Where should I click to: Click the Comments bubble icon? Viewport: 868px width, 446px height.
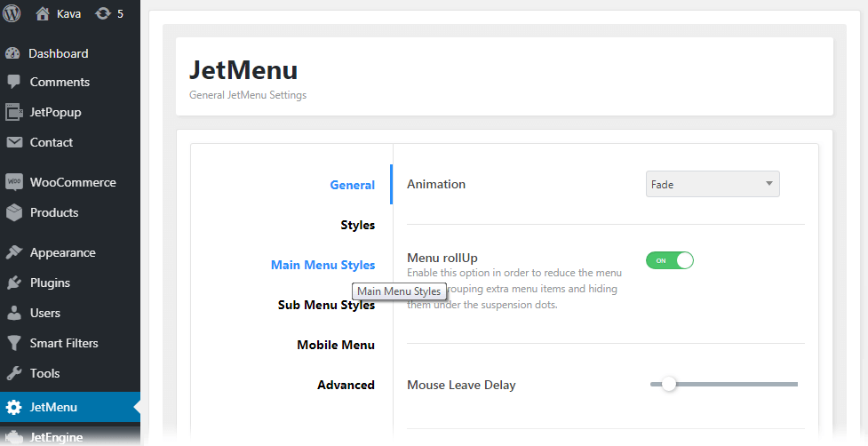tap(13, 82)
